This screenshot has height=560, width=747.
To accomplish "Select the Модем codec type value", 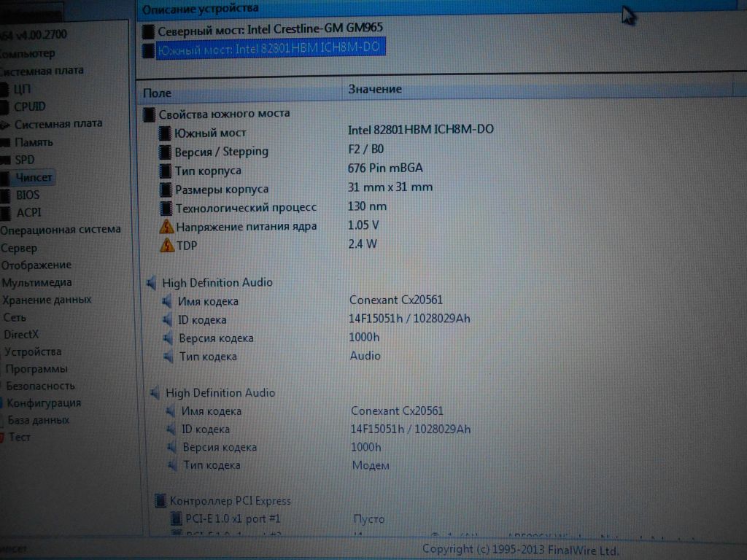I will coord(371,465).
